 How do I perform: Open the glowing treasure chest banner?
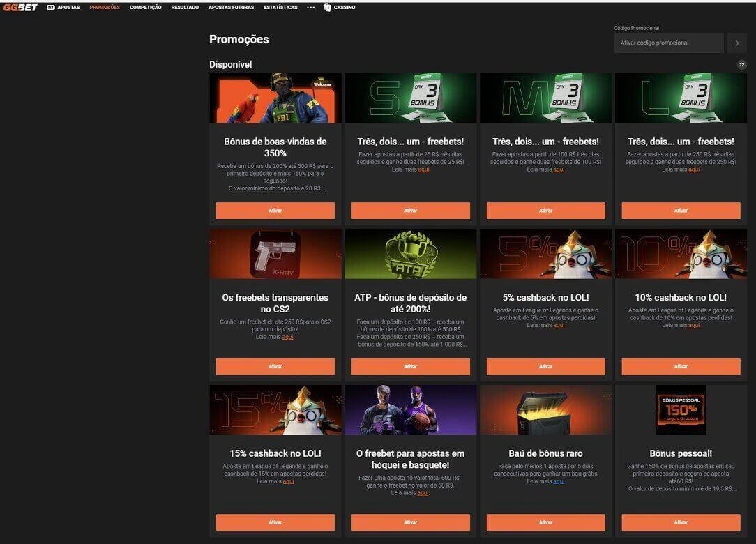(x=546, y=409)
